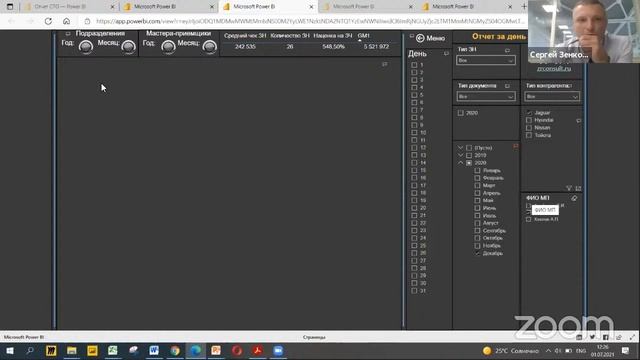The height and width of the screenshot is (360, 640).
Task: Open Chrome from the taskbar
Action: click(x=175, y=351)
